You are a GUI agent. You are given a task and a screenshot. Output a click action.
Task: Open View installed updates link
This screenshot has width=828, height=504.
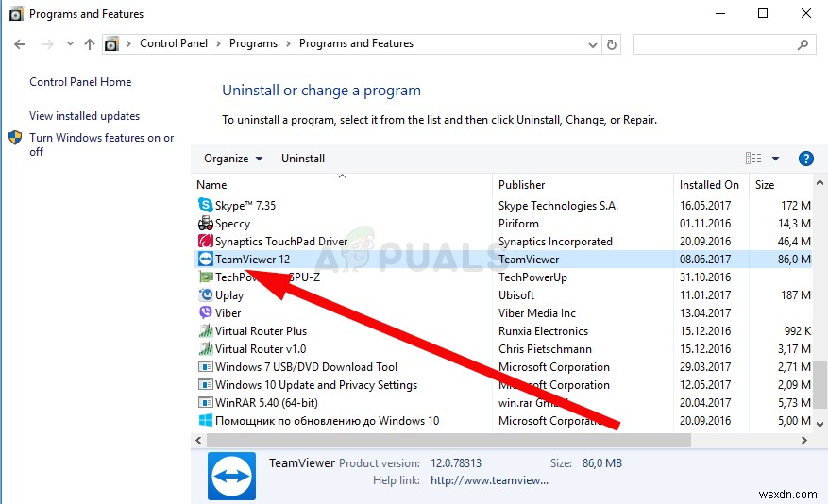tap(84, 116)
